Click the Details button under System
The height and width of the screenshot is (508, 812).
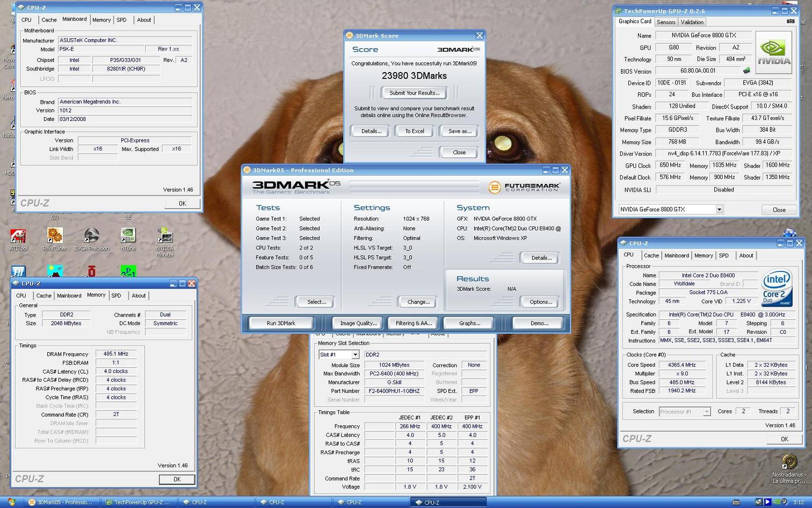[541, 257]
